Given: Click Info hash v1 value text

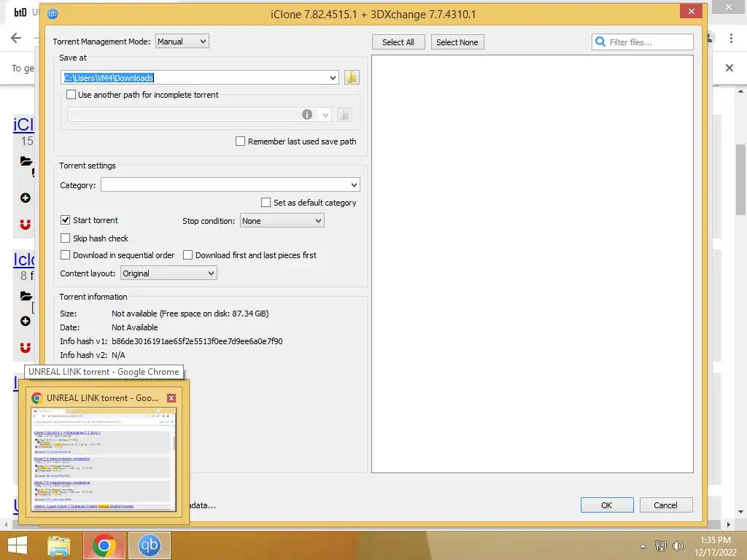Looking at the screenshot, I should pyautogui.click(x=197, y=341).
